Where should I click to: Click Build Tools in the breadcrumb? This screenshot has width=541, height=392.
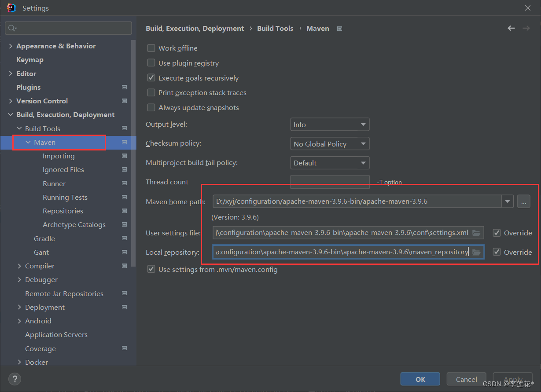tap(275, 28)
